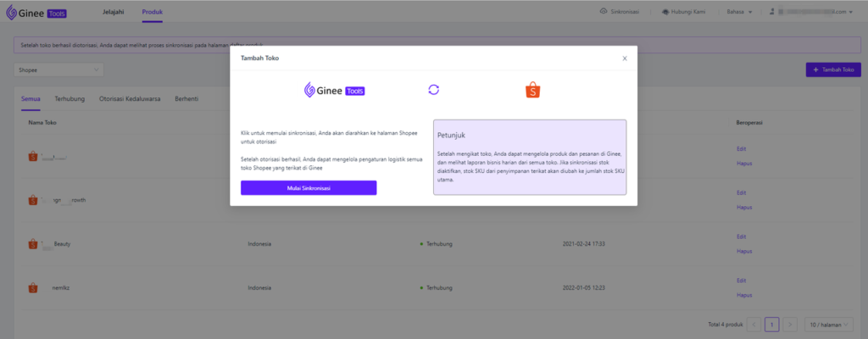Click the Shopee icon in the first store row
The width and height of the screenshot is (868, 339).
[33, 157]
